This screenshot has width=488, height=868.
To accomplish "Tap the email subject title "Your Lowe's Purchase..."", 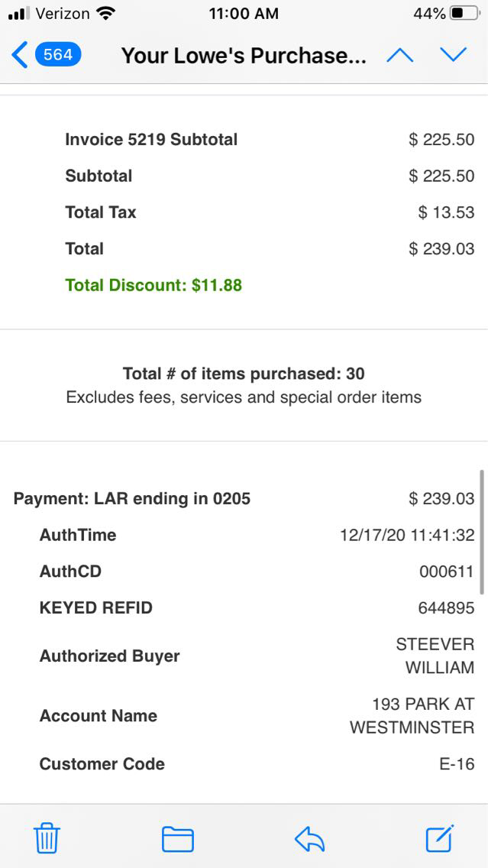I will point(244,56).
